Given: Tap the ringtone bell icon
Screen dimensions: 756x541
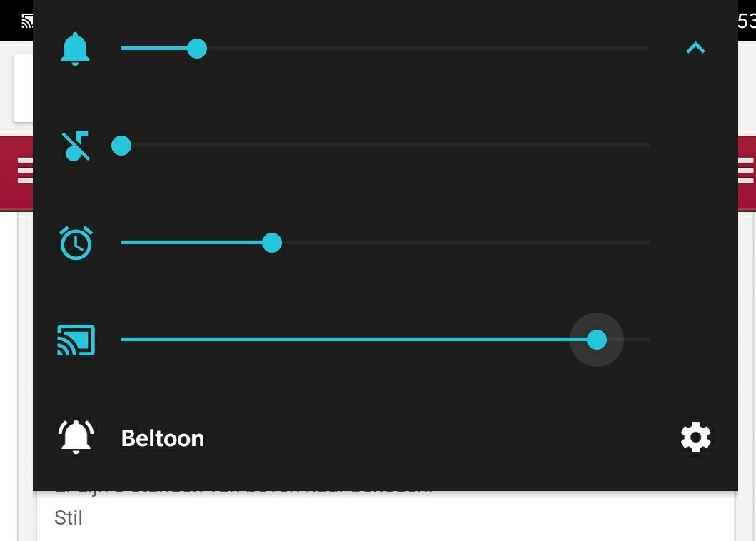Looking at the screenshot, I should [75, 49].
